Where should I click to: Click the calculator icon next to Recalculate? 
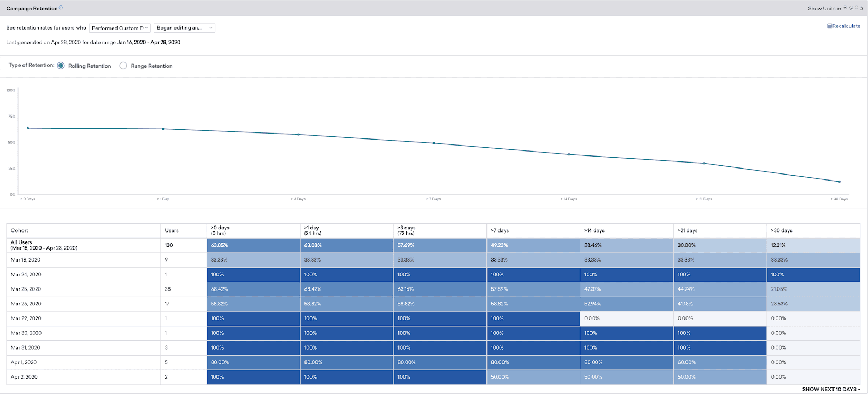[x=829, y=26]
